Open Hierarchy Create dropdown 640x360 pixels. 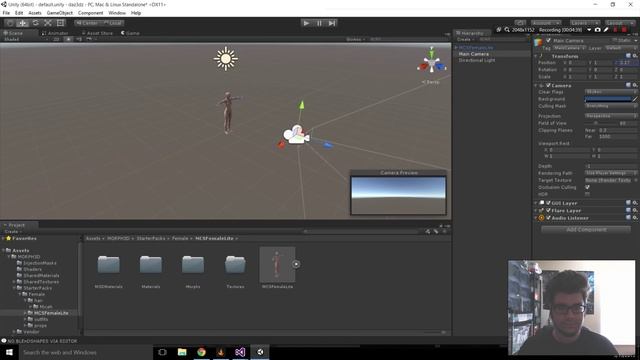tap(465, 39)
